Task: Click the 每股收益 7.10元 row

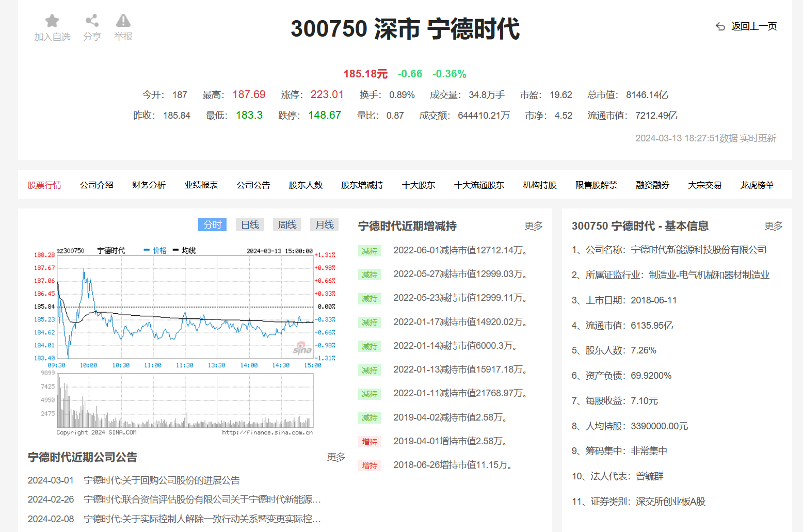Action: (x=615, y=401)
